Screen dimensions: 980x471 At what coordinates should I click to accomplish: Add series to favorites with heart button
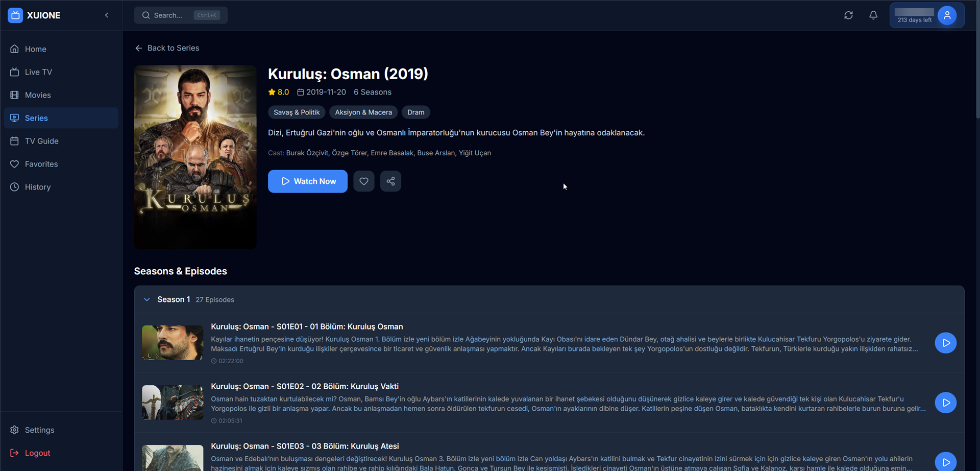pos(364,181)
